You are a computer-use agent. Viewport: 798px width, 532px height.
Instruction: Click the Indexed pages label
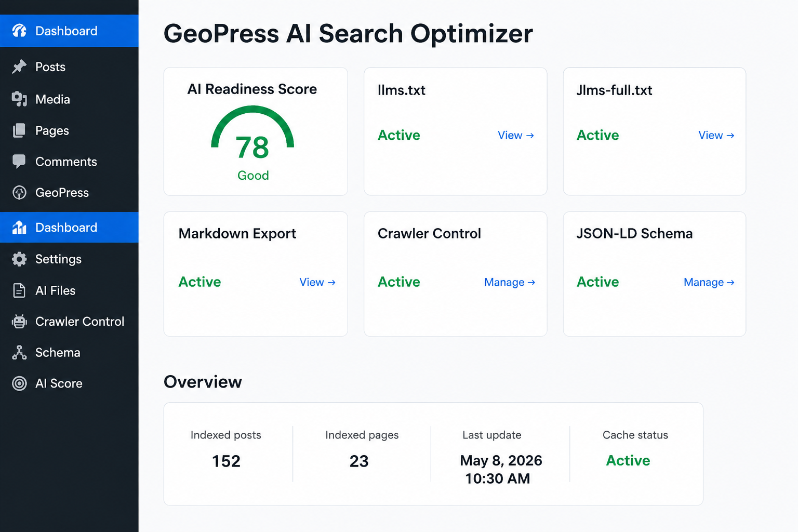[362, 435]
